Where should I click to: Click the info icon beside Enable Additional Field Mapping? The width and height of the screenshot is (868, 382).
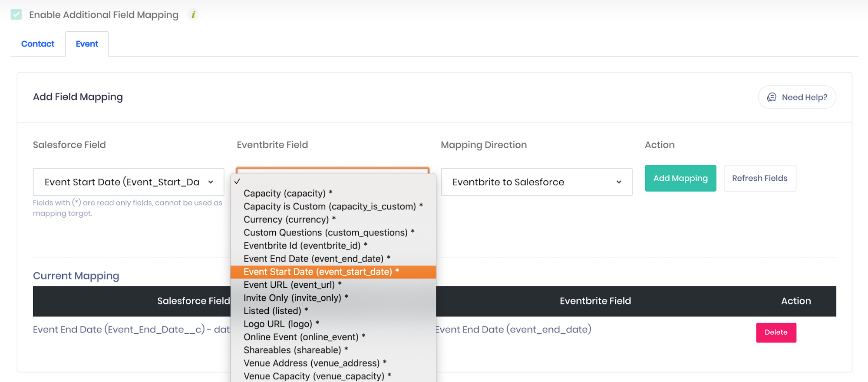pos(193,14)
